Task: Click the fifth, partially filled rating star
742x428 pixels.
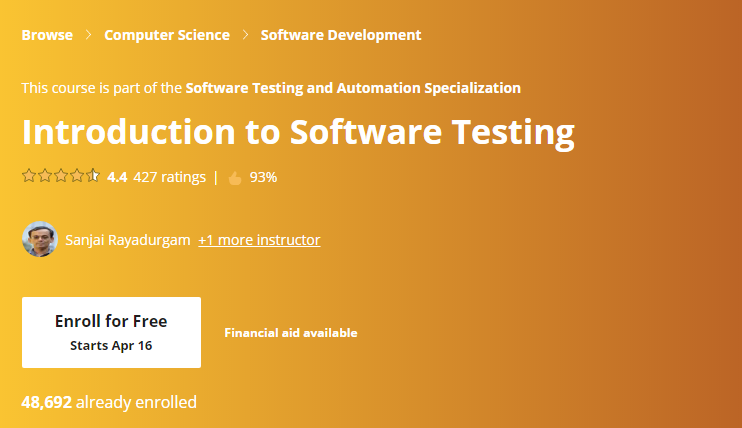Action: tap(93, 177)
